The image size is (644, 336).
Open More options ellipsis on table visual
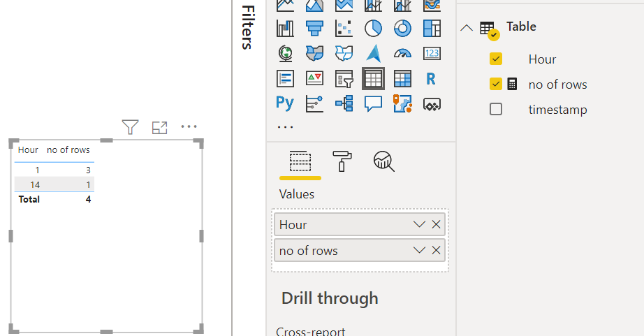pos(189,126)
